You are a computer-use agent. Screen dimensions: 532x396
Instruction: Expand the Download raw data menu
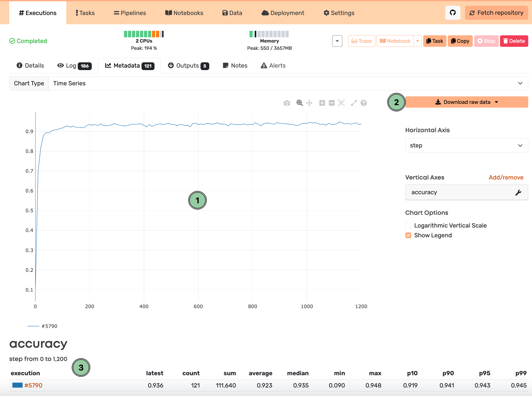466,102
